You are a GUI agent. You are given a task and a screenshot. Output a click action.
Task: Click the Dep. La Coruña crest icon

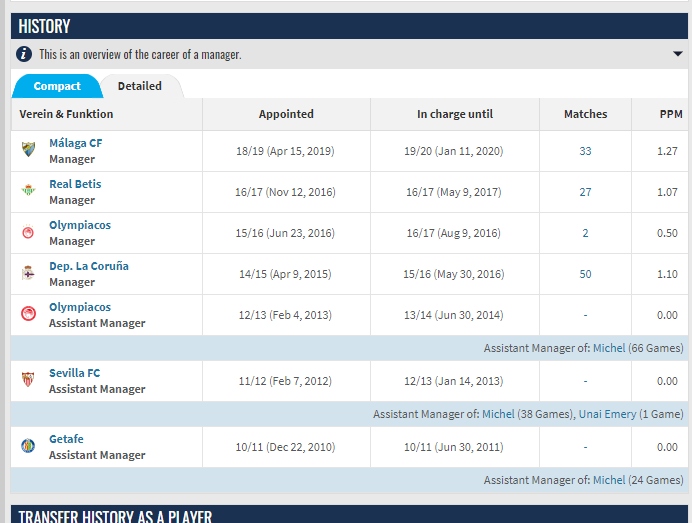[28, 273]
